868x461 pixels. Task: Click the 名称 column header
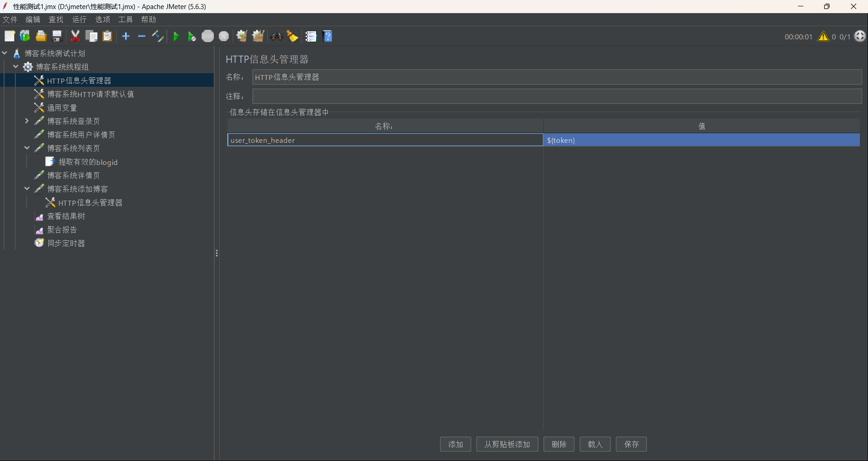(385, 126)
